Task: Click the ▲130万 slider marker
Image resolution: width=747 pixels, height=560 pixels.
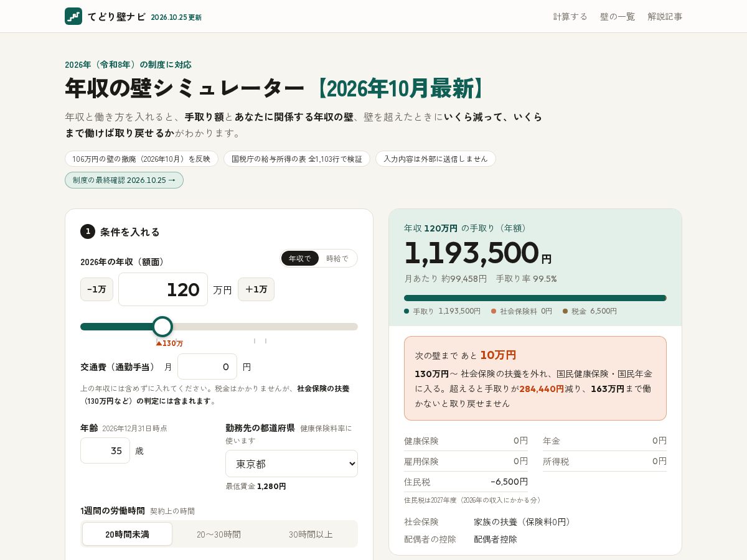Action: [x=169, y=343]
